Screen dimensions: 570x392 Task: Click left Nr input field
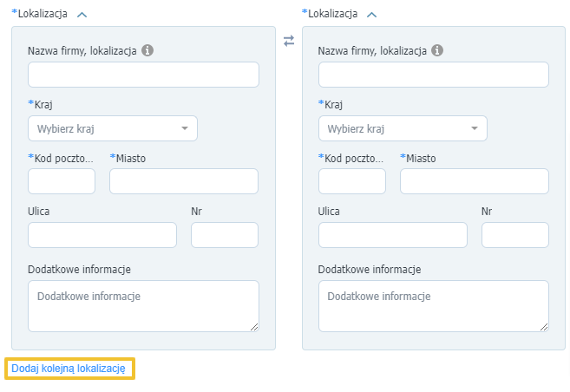coord(225,235)
